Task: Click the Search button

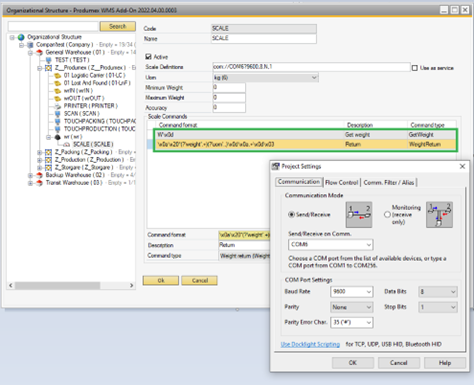Action: pyautogui.click(x=118, y=26)
